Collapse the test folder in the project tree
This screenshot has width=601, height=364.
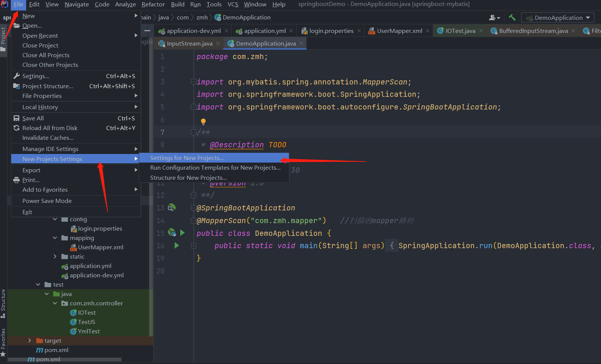point(38,284)
